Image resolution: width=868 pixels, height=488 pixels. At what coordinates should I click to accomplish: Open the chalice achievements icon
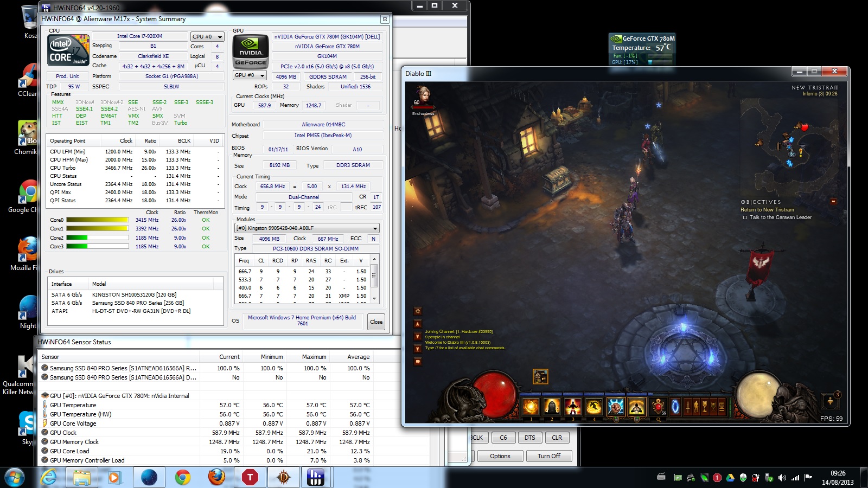pos(705,406)
